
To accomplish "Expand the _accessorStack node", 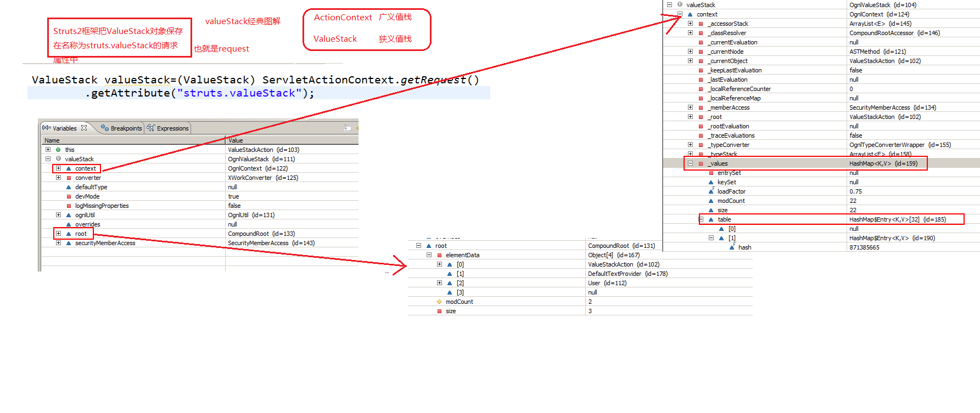I will pyautogui.click(x=690, y=24).
